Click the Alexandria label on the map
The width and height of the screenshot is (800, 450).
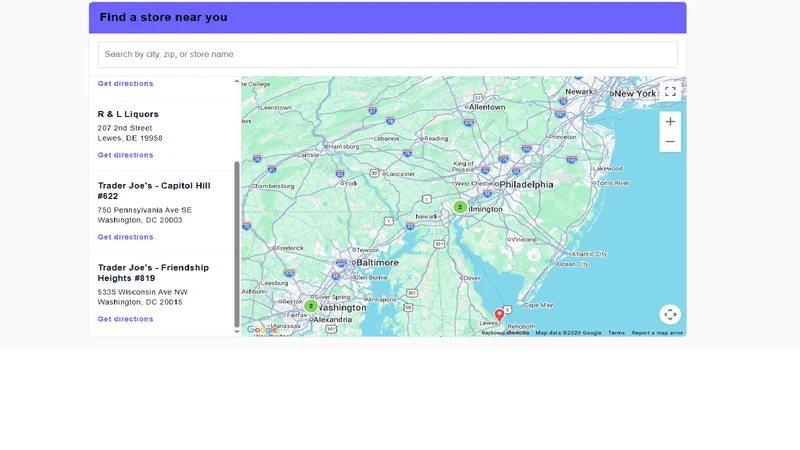(333, 320)
